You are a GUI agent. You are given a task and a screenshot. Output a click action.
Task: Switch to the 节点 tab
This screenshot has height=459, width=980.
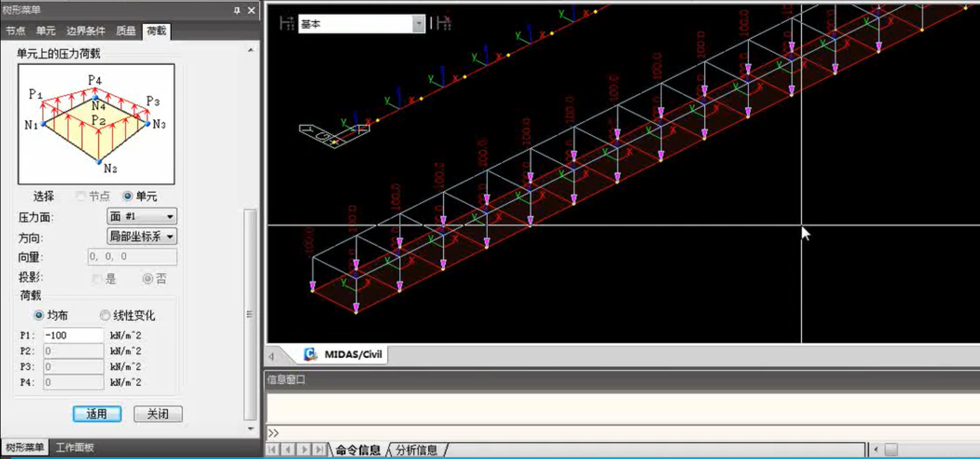point(15,31)
